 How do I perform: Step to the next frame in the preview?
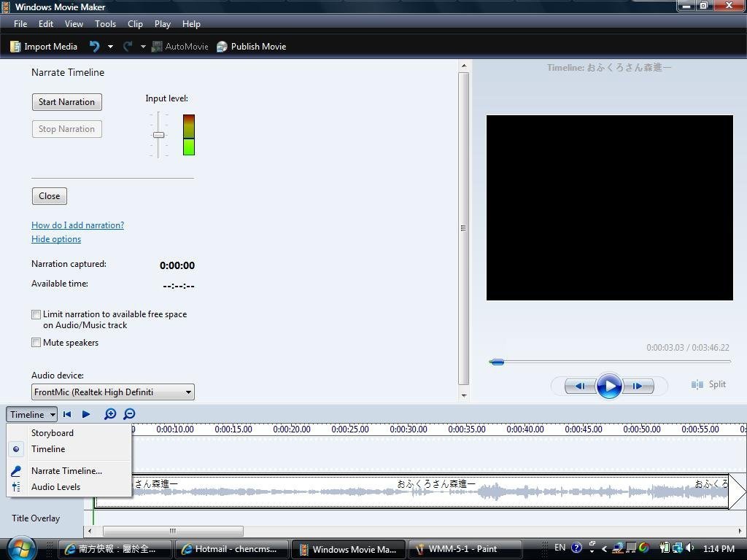tap(638, 386)
